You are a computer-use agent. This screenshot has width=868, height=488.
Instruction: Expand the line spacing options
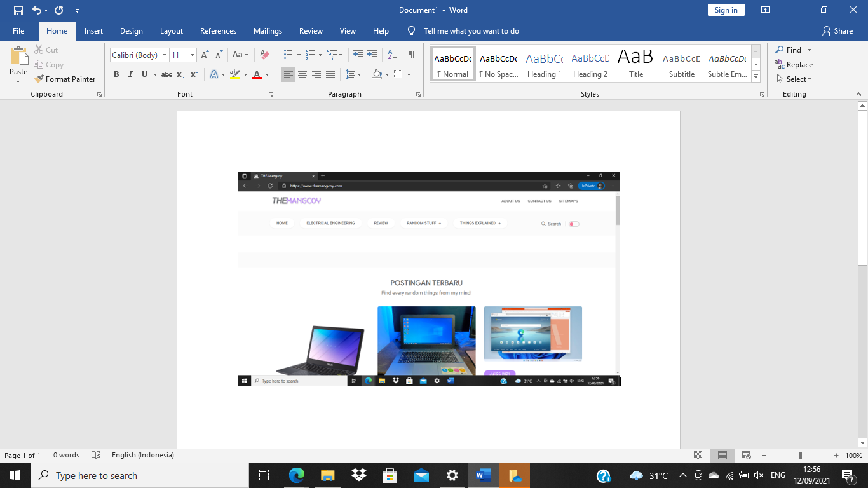pos(359,74)
